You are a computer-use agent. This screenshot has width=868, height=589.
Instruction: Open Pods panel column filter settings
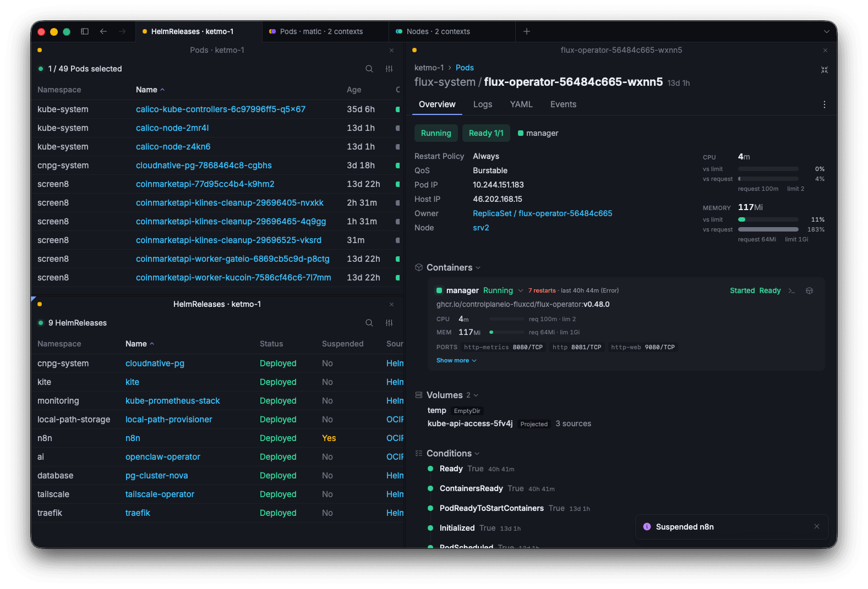(x=389, y=69)
